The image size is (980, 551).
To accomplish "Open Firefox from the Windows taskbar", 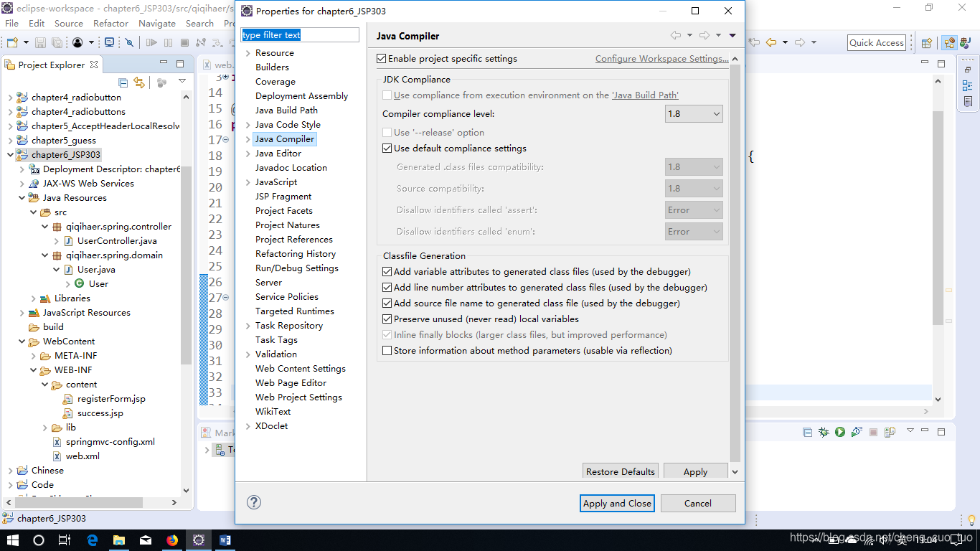I will click(x=172, y=540).
